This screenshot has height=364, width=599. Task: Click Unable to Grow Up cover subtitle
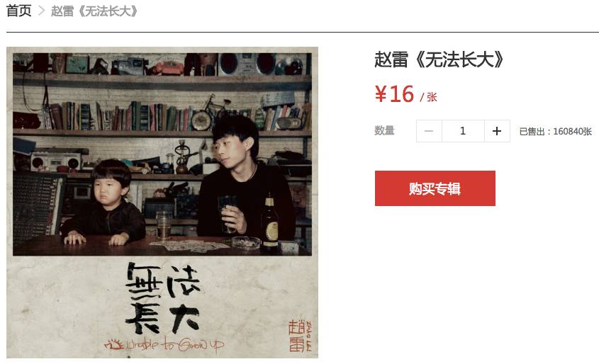[x=164, y=344]
